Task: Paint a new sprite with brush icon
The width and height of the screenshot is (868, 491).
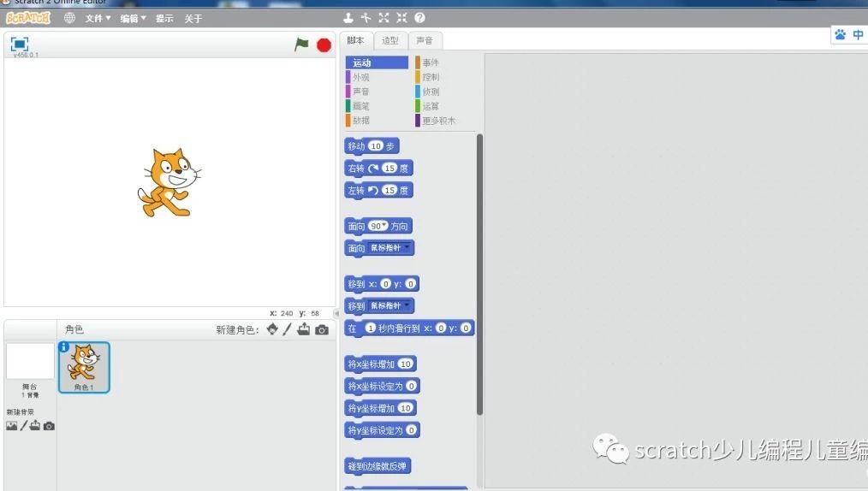Action: 287,329
